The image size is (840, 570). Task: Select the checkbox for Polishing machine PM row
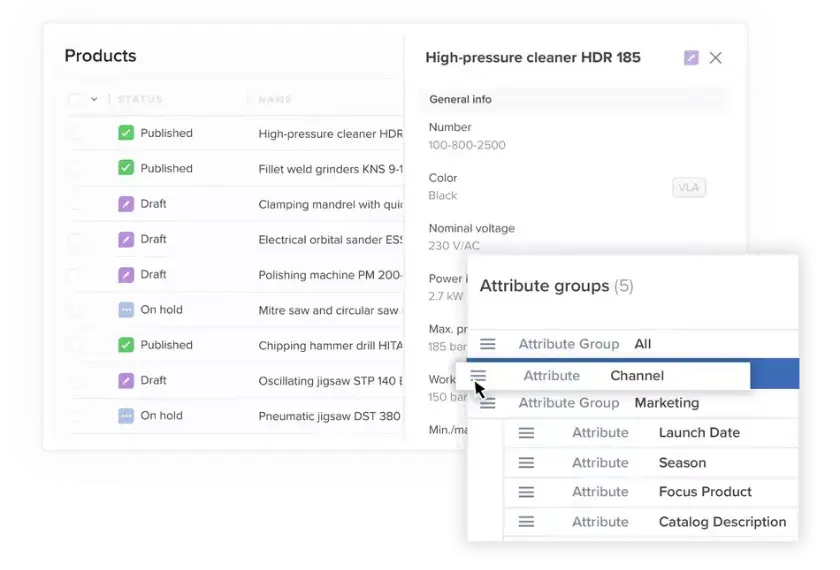[76, 275]
